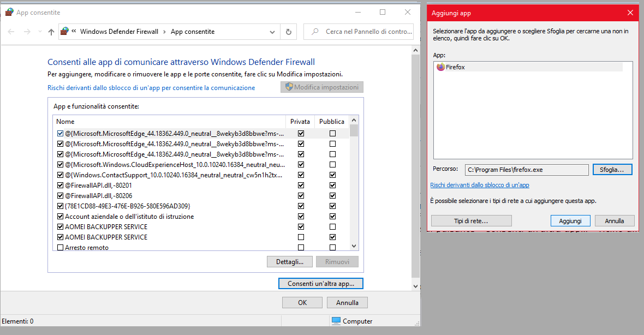This screenshot has width=644, height=335.
Task: Click the window scrollbar down arrow
Action: point(415,286)
